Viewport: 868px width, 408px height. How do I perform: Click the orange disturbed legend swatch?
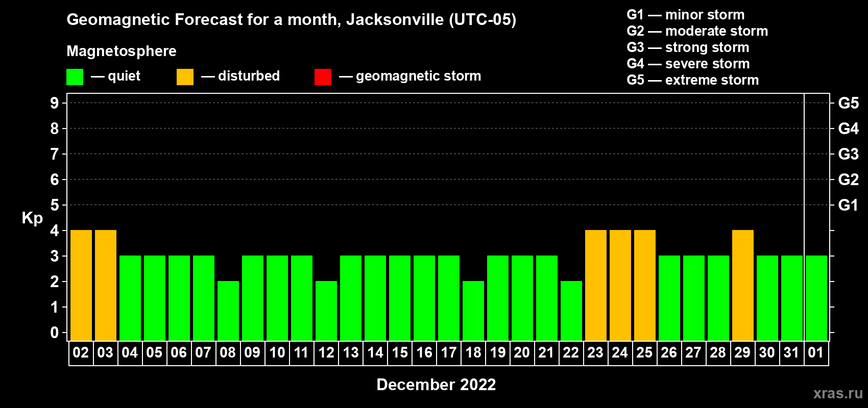click(x=185, y=77)
